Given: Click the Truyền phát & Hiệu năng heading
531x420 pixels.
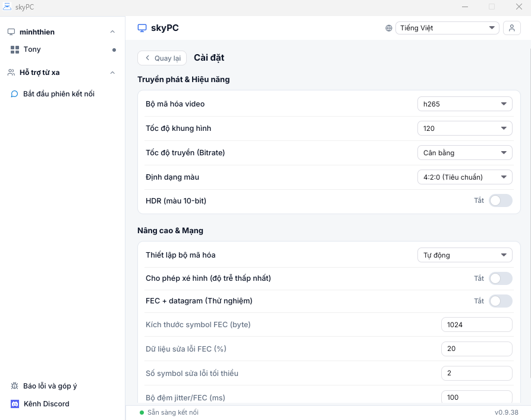Looking at the screenshot, I should [184, 79].
